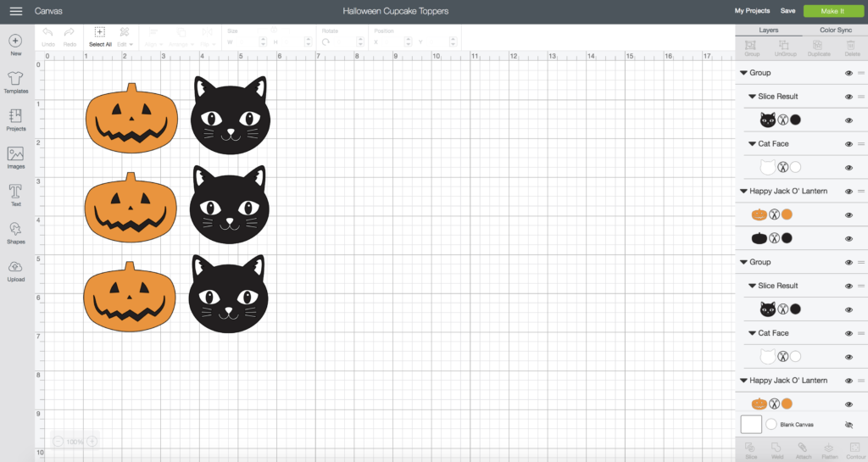Select the bottom black cat on canvas
868x462 pixels.
pos(229,294)
